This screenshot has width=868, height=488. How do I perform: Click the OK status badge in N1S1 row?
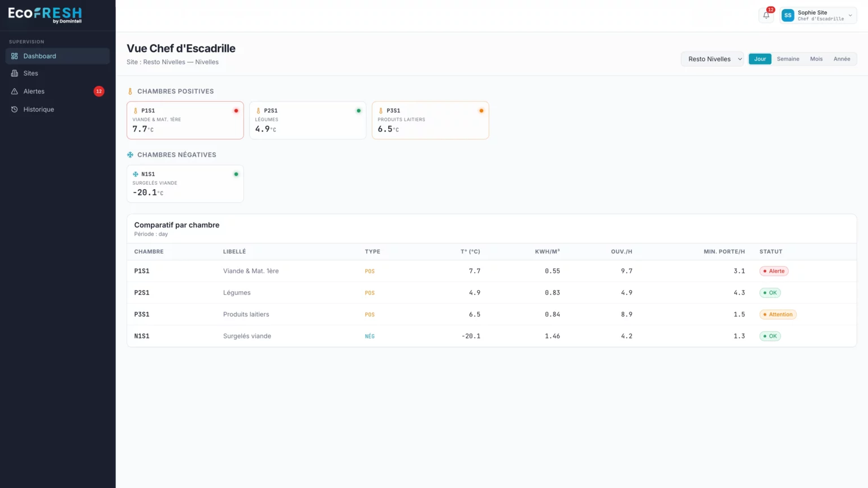pos(770,336)
